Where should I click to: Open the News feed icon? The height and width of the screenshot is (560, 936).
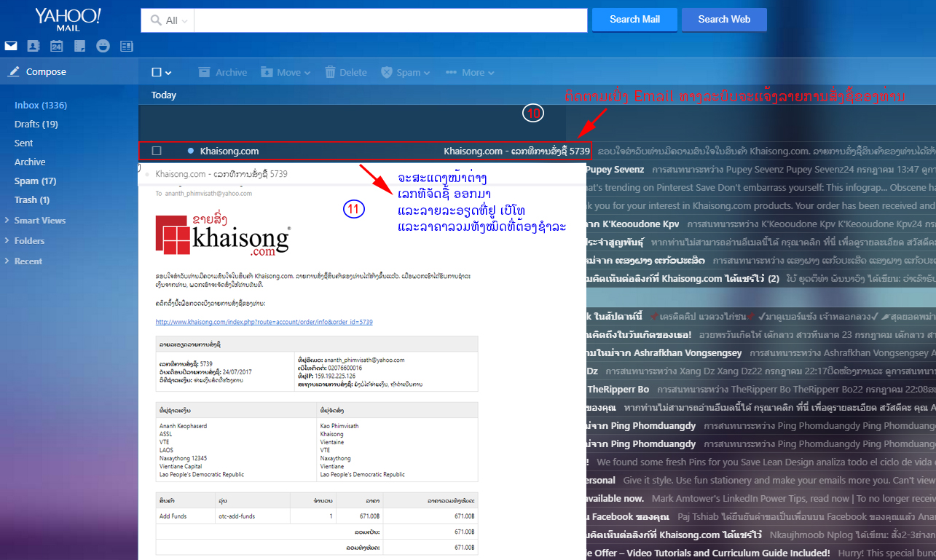pos(127,46)
